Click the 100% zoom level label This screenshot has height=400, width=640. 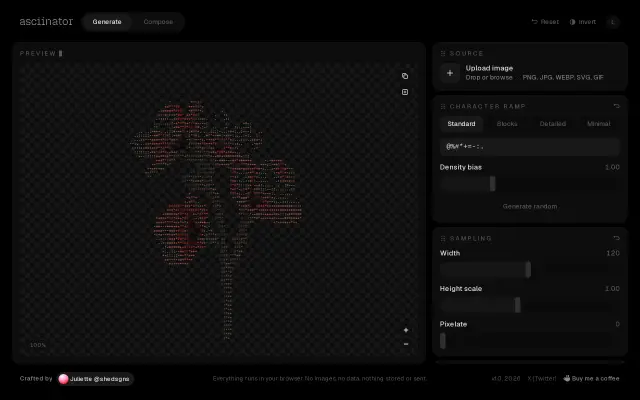coord(38,345)
